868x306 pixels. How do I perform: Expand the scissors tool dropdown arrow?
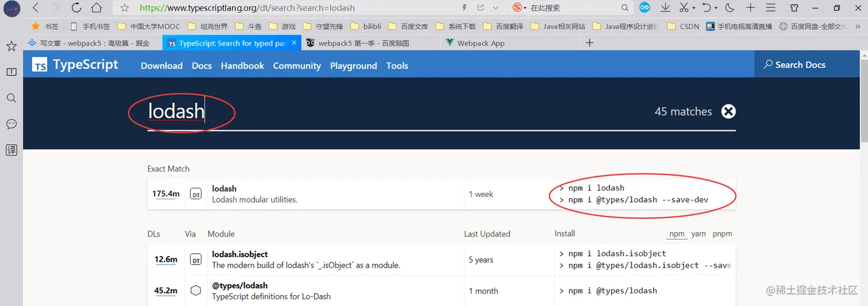[693, 8]
